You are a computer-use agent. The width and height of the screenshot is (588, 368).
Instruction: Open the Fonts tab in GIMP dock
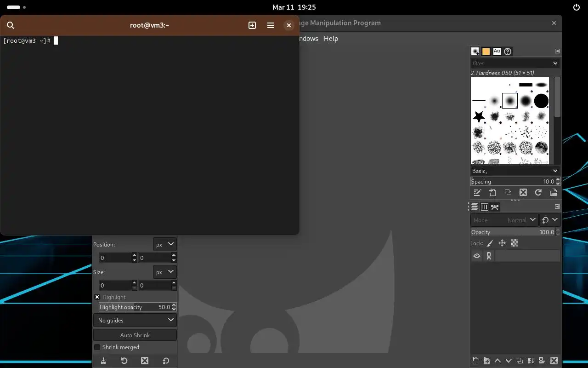[x=497, y=51]
